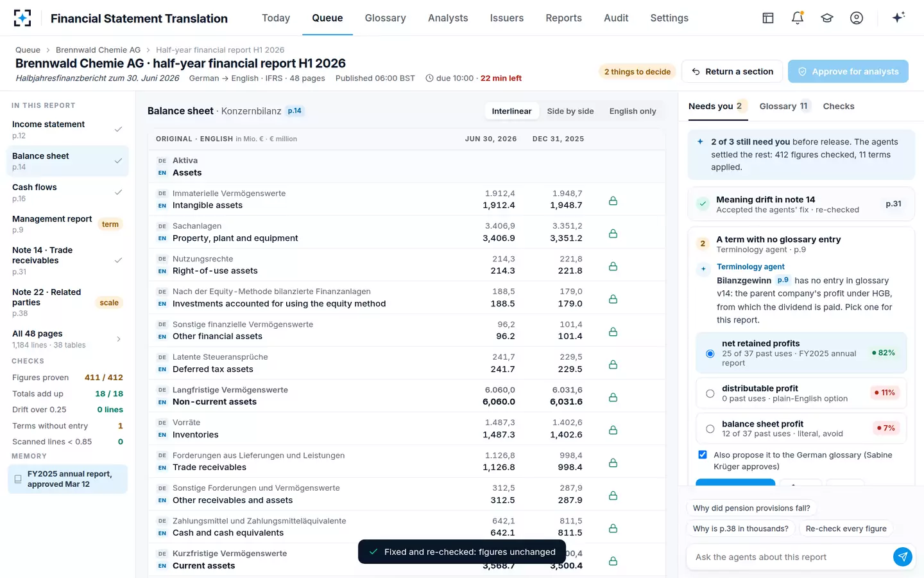
Task: Open the 'Glossary 11' tab in right panel
Action: [x=784, y=106]
